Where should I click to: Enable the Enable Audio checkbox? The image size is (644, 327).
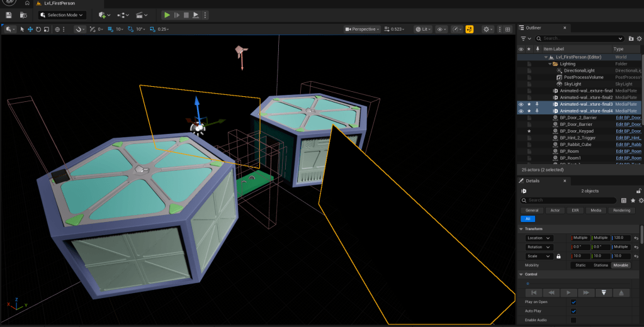[573, 320]
